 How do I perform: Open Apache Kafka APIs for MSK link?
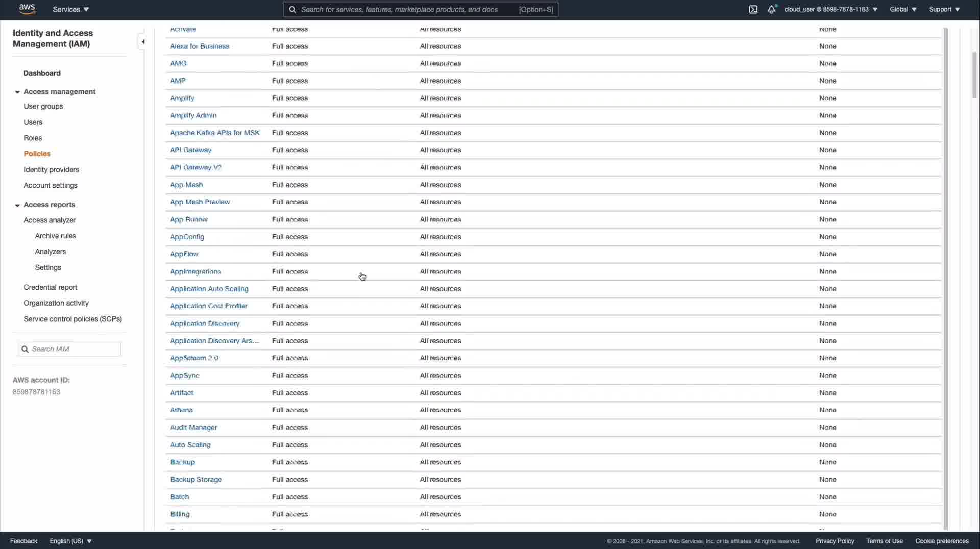pyautogui.click(x=215, y=133)
